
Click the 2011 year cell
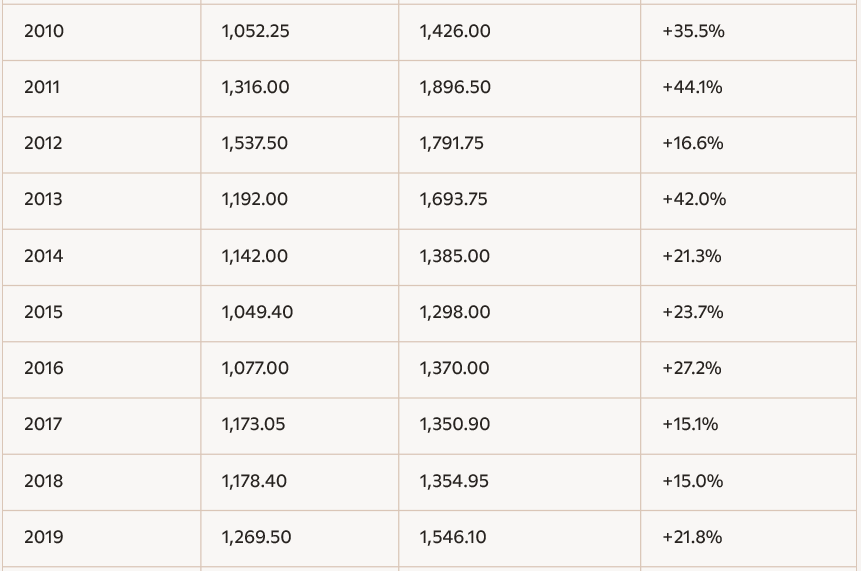[42, 87]
